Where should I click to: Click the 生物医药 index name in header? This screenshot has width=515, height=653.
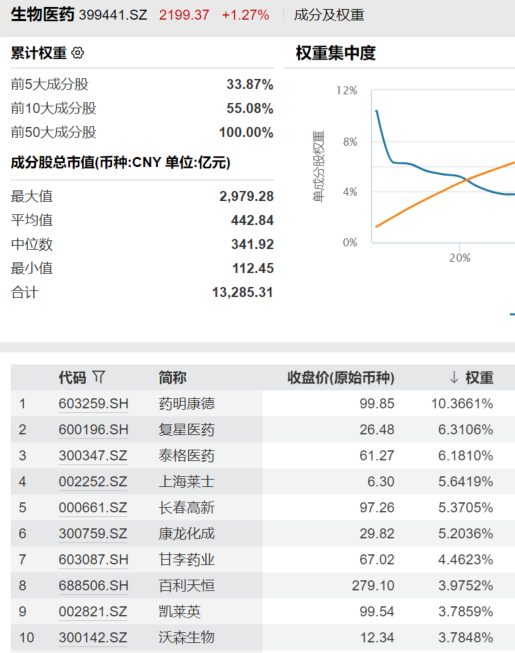tap(42, 15)
